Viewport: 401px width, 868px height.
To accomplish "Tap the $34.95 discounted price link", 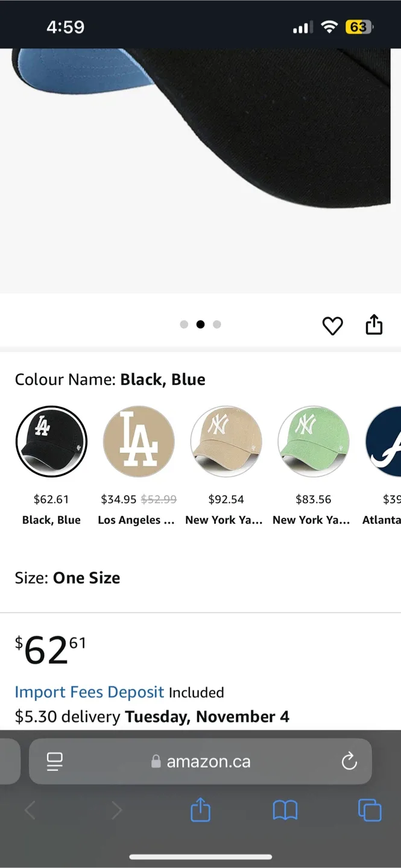I will (119, 499).
